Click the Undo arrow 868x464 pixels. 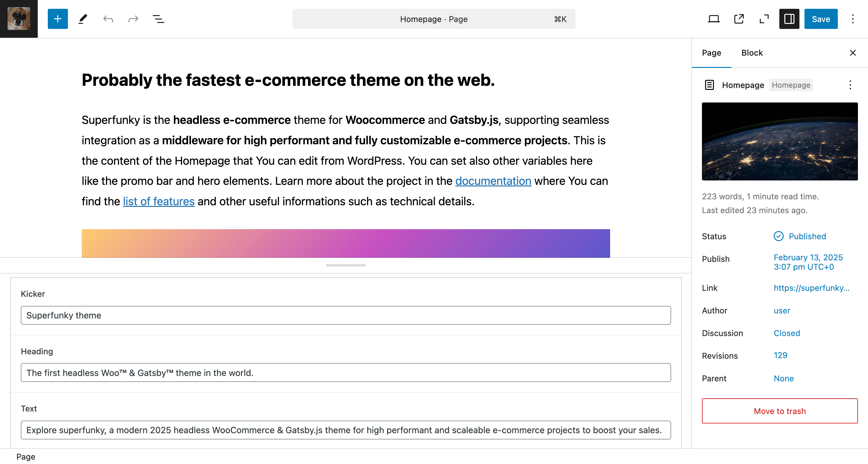(x=108, y=19)
